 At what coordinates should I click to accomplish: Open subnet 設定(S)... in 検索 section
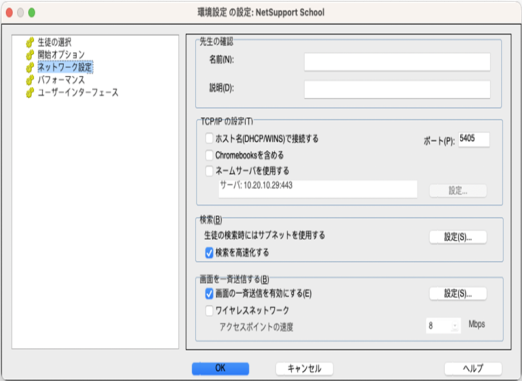click(x=458, y=237)
